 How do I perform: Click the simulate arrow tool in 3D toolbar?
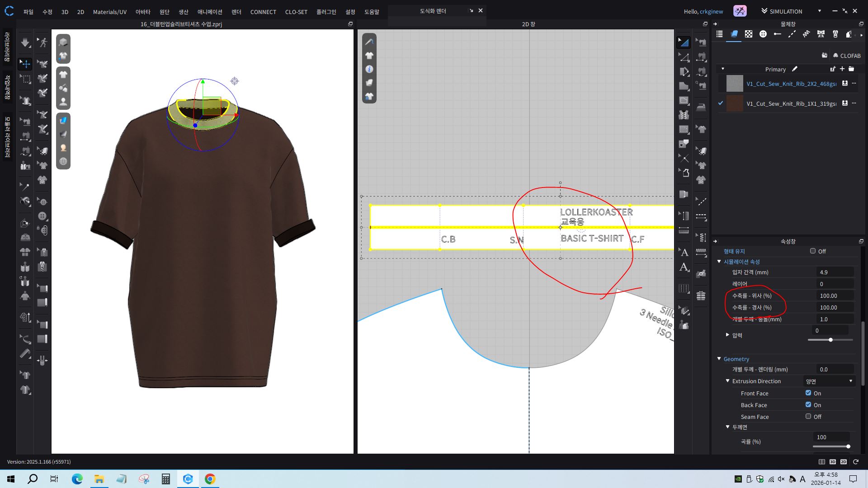coord(25,42)
